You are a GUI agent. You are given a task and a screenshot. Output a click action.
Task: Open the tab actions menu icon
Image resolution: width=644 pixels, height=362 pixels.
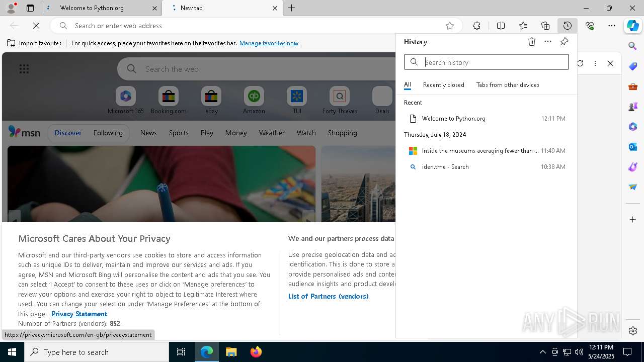pyautogui.click(x=30, y=8)
